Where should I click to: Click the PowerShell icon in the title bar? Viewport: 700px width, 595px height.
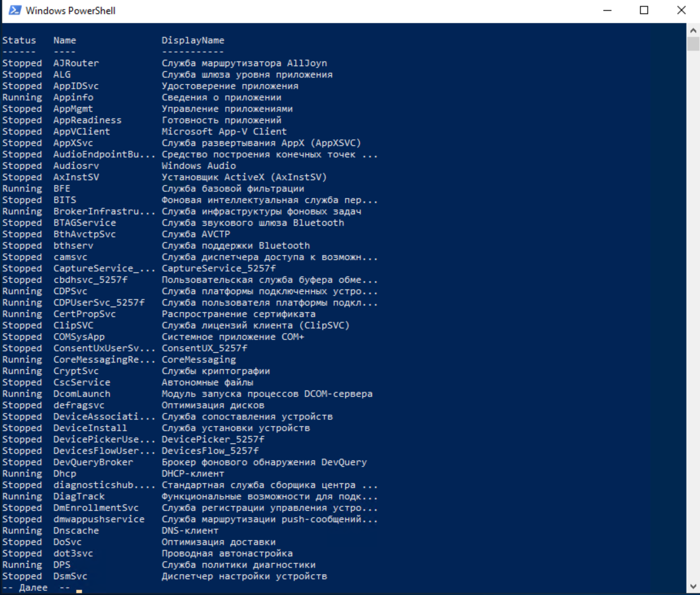pos(15,10)
